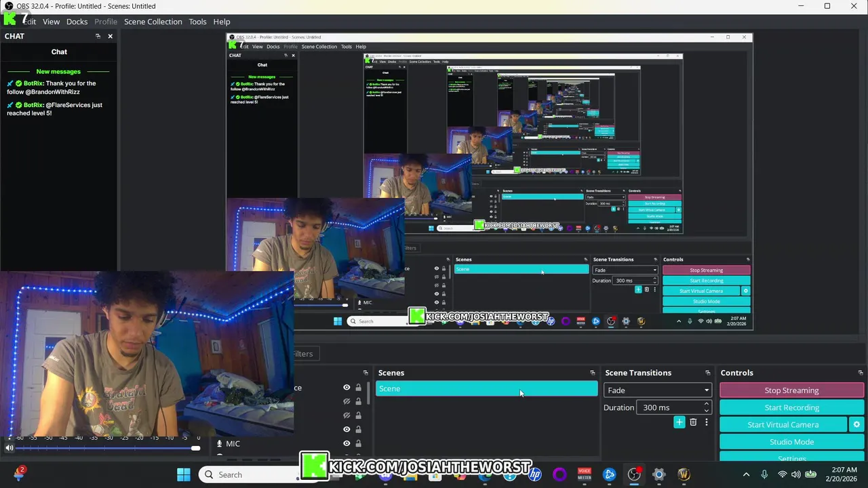868x488 pixels.
Task: Open the Fade transition dropdown
Action: 657,390
